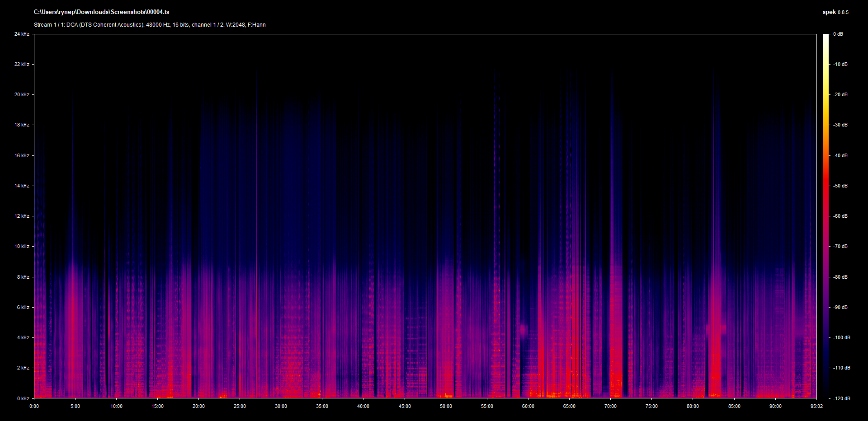The image size is (868, 421).
Task: Select the 0:00 time axis marker
Action: point(34,406)
